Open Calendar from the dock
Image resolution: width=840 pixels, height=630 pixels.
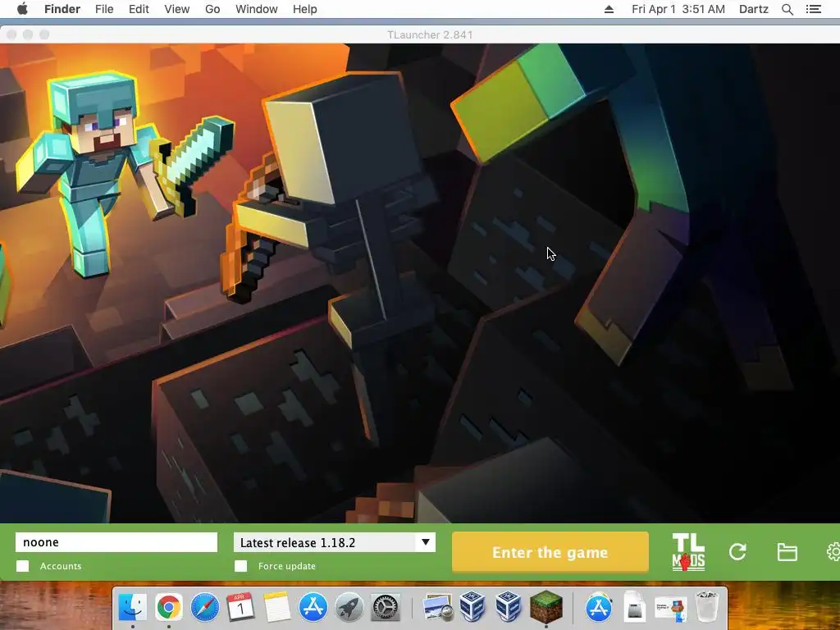(x=240, y=608)
